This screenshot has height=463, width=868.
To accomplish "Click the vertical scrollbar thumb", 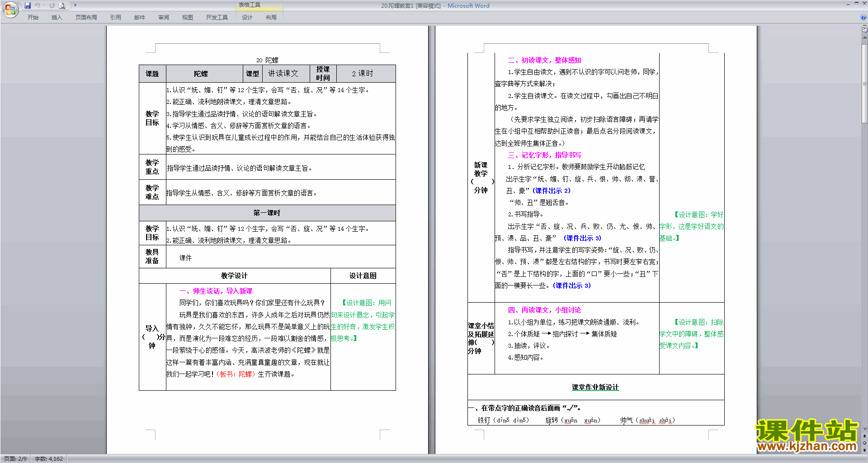I will [x=865, y=83].
